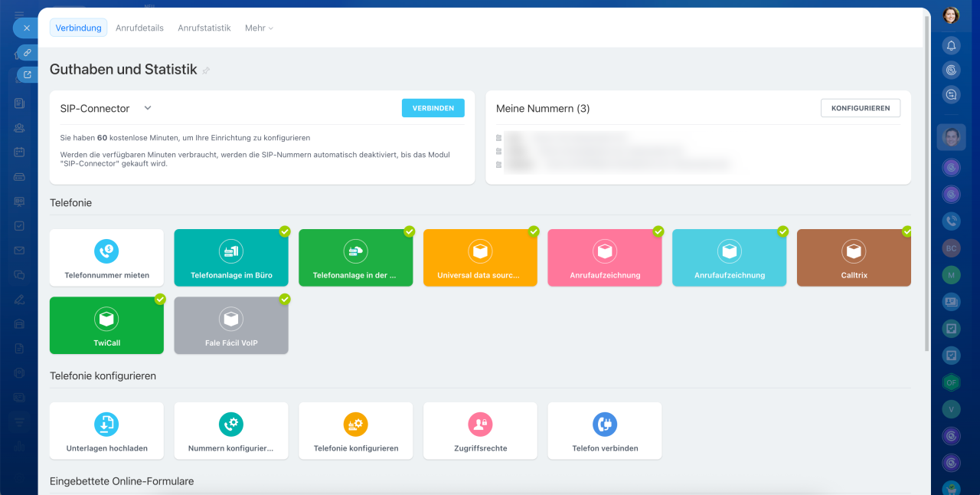
Task: Switch to the Anrufstatistik tab
Action: [204, 28]
